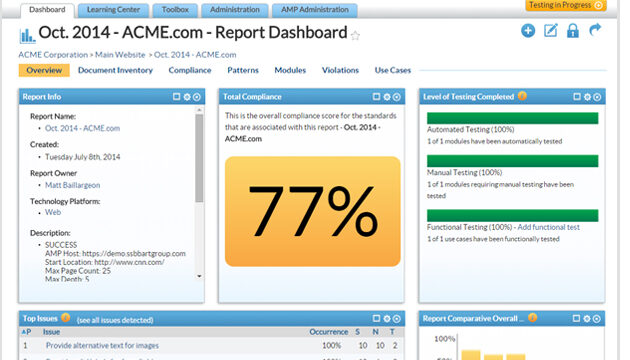Image resolution: width=630 pixels, height=360 pixels.
Task: Click the Automated Testing progress bar
Action: pos(512,118)
